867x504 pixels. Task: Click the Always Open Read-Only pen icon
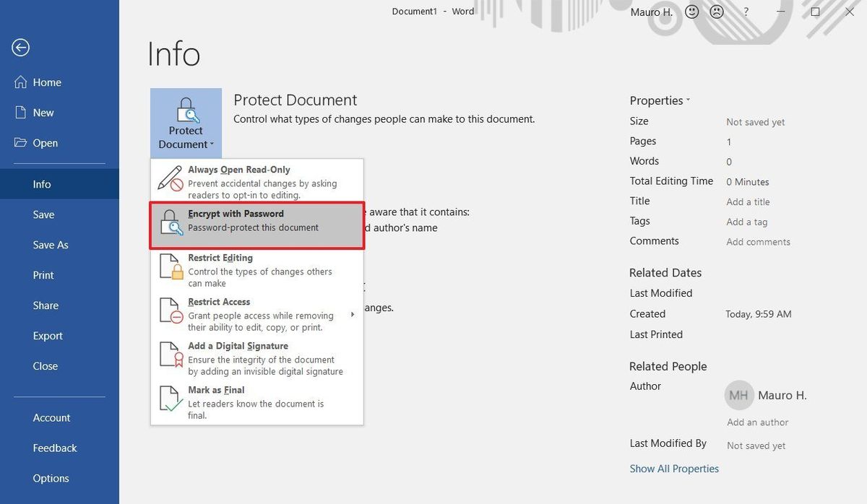tap(171, 177)
